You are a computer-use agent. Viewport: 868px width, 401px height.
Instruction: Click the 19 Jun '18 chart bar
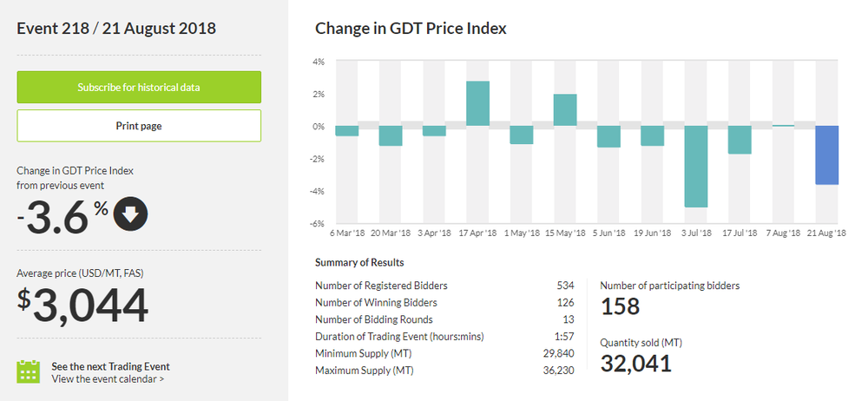pyautogui.click(x=652, y=135)
